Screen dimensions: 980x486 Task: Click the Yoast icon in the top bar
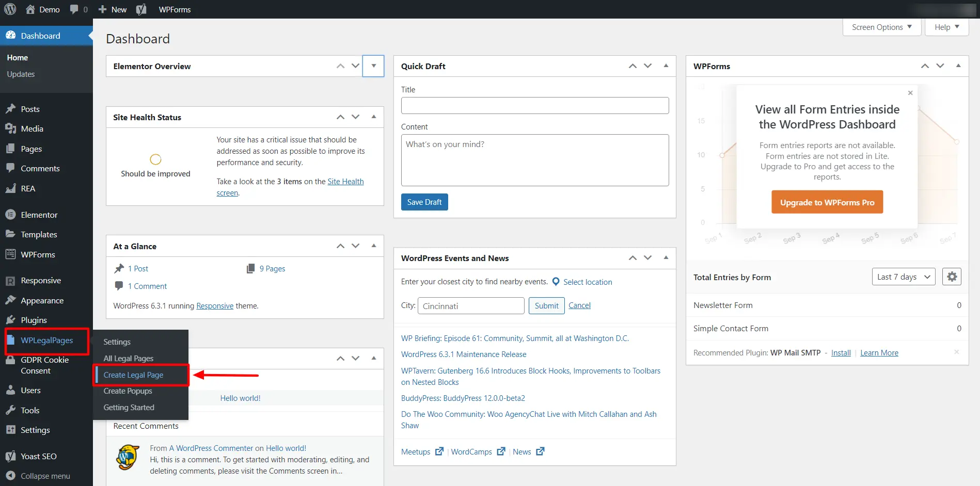point(140,9)
